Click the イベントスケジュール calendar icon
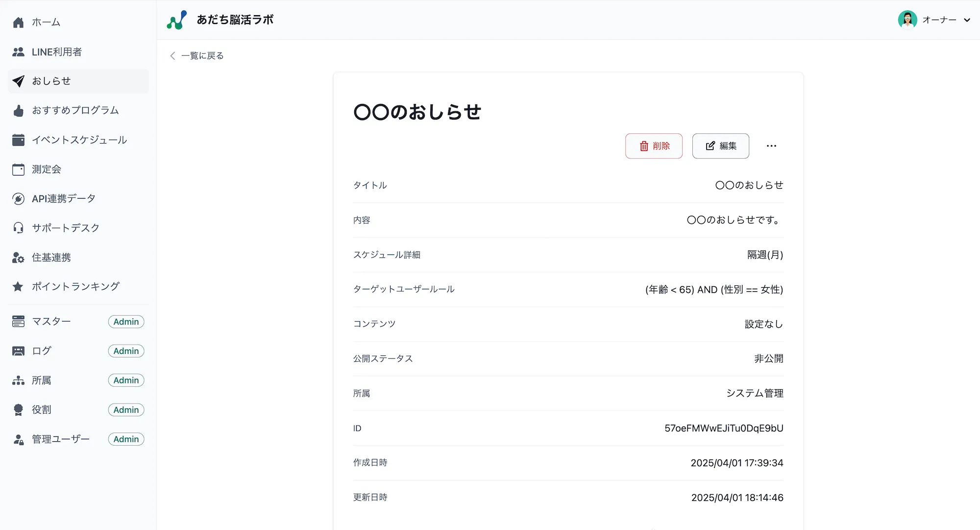 coord(18,140)
